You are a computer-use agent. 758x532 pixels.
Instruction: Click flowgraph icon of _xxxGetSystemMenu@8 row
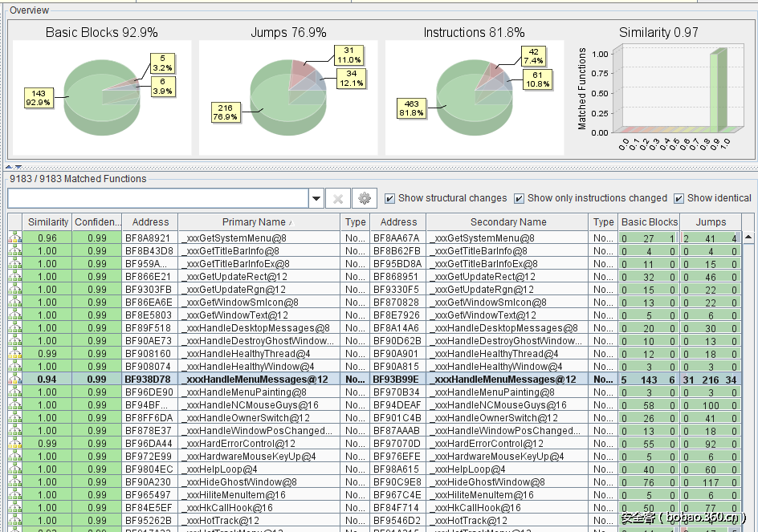(x=14, y=238)
